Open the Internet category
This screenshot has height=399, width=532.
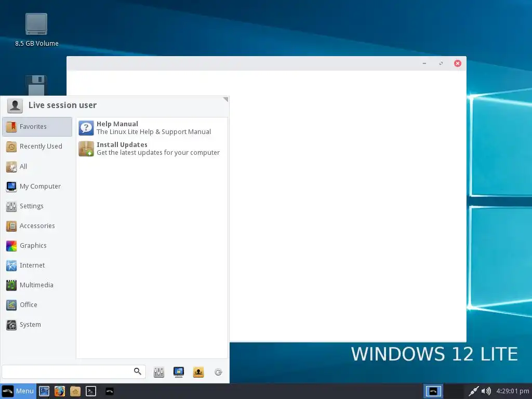[37, 265]
